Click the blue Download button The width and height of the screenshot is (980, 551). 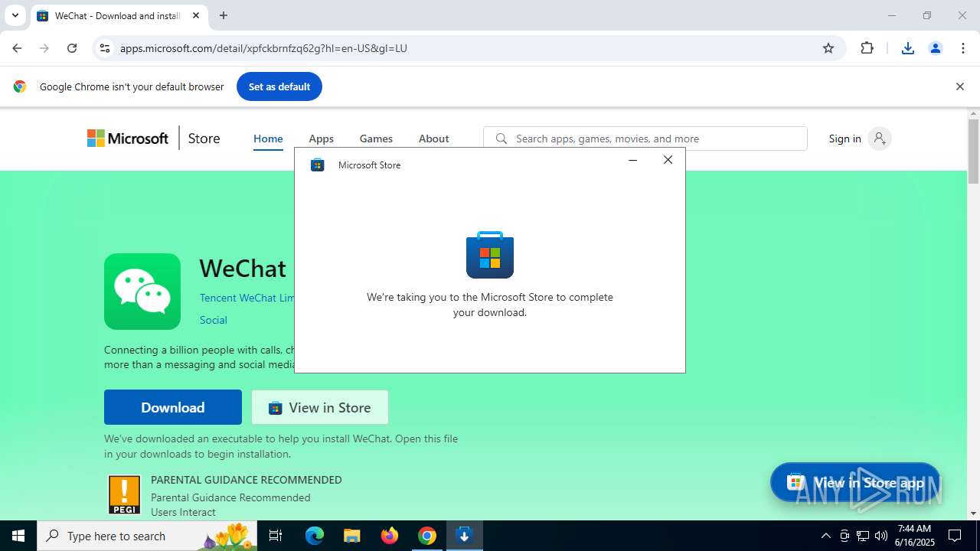point(173,407)
